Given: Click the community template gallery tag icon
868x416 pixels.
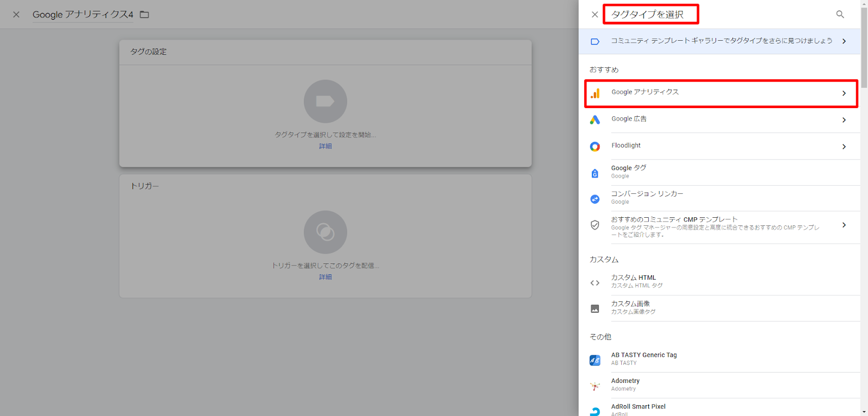Looking at the screenshot, I should [595, 41].
